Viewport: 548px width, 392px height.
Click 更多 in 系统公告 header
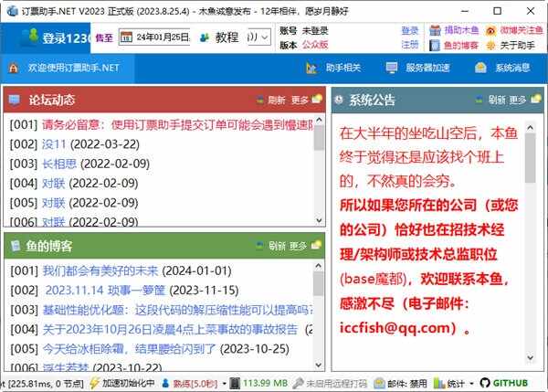[518, 101]
